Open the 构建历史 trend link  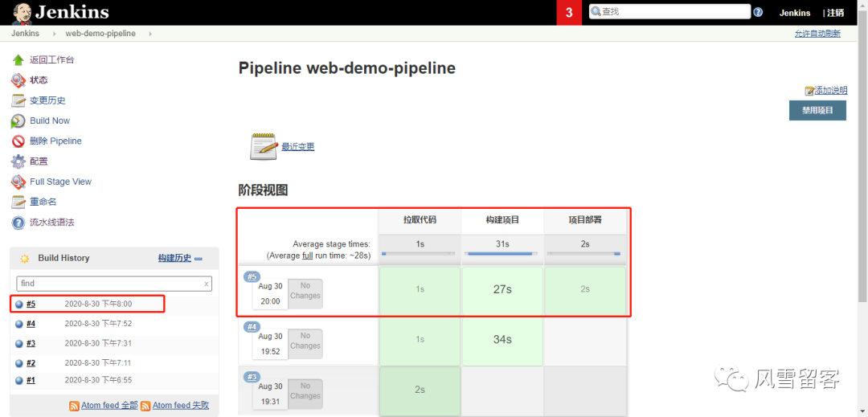(174, 258)
